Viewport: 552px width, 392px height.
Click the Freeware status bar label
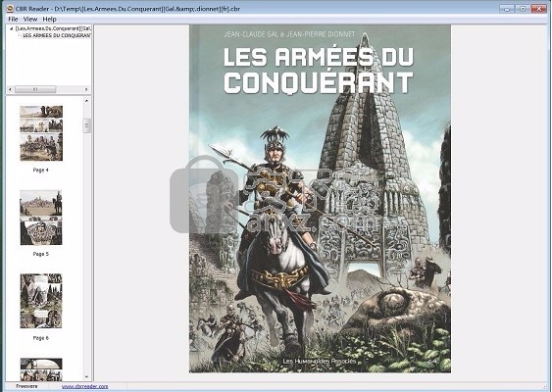pyautogui.click(x=26, y=386)
